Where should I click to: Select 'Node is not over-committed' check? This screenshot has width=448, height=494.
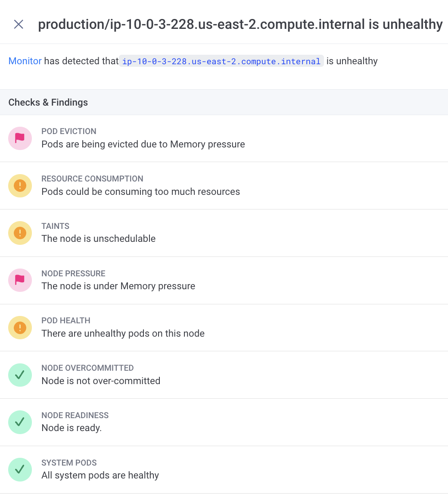(x=101, y=381)
